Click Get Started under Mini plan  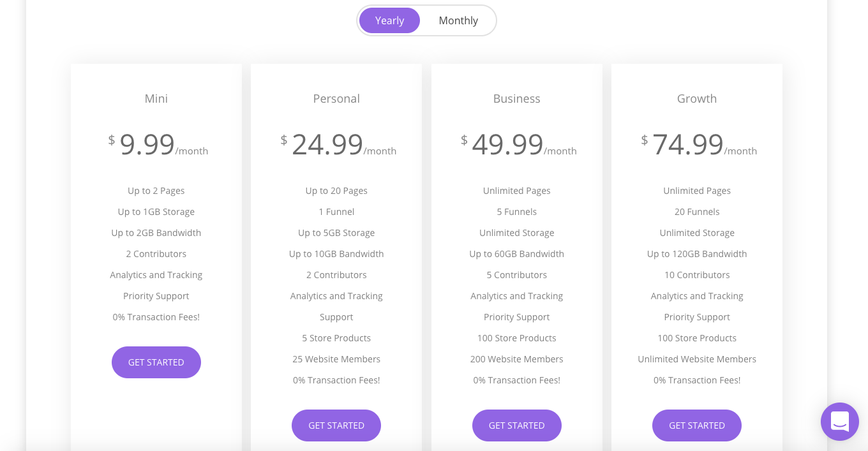tap(156, 362)
